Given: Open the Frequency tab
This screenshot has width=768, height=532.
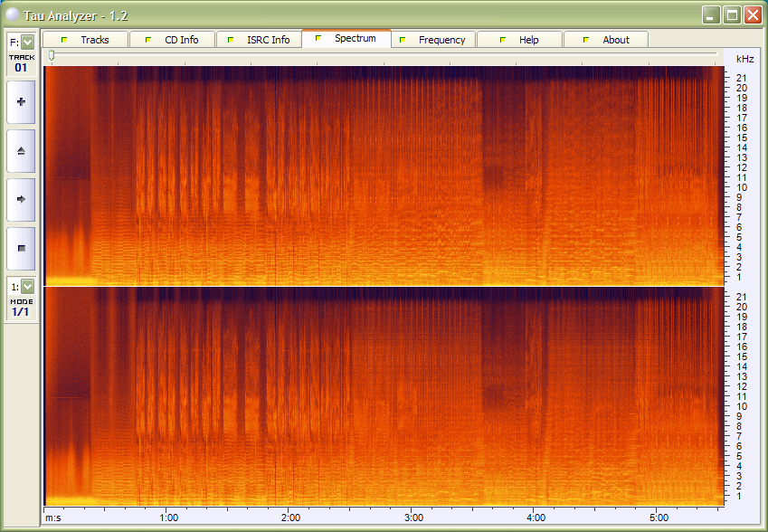Looking at the screenshot, I should tap(433, 40).
